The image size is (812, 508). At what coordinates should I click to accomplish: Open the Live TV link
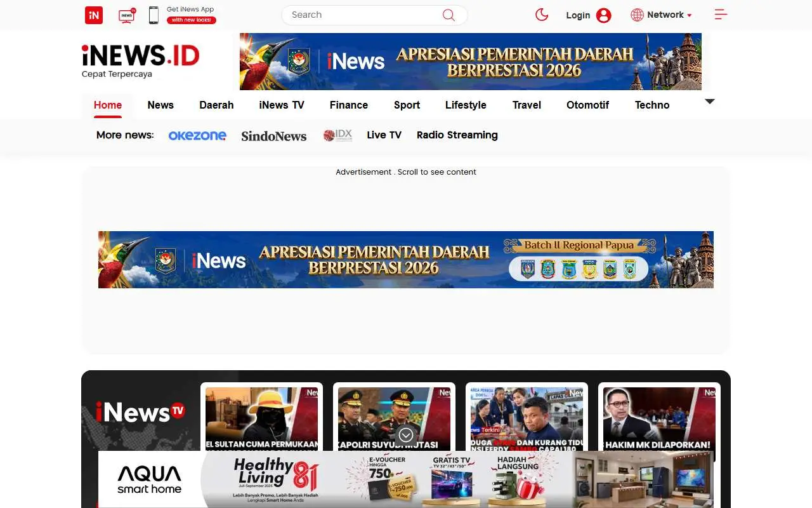tap(384, 135)
